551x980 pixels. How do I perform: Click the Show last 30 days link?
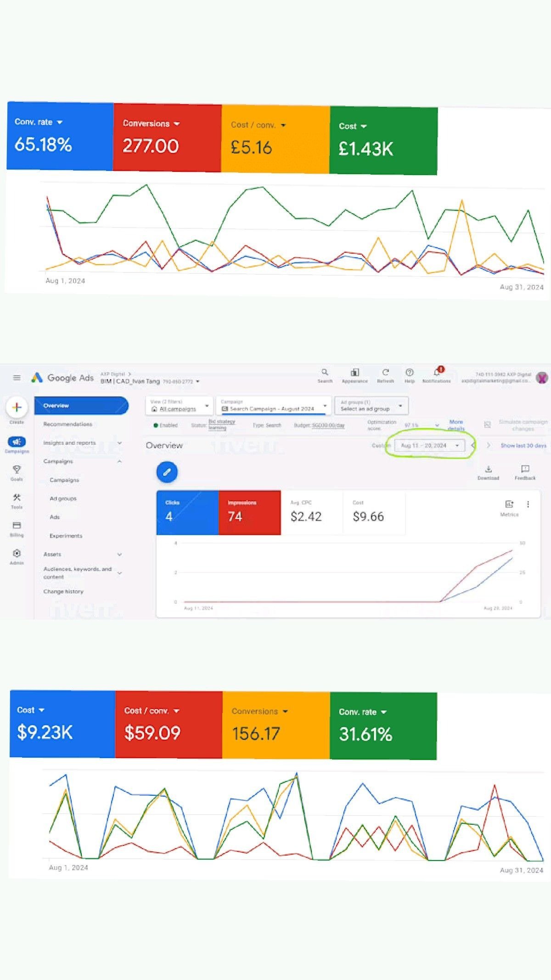[x=523, y=446]
